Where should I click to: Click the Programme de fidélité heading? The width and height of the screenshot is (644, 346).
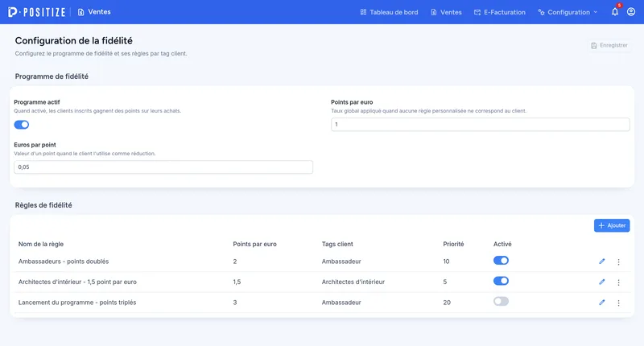52,76
